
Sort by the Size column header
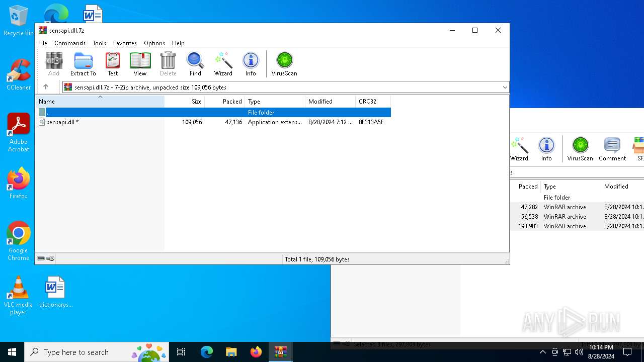tap(184, 101)
